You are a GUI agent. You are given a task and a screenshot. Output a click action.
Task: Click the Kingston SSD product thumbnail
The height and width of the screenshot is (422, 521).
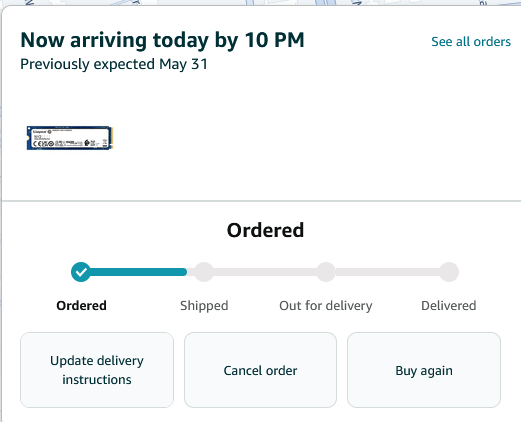tap(70, 138)
